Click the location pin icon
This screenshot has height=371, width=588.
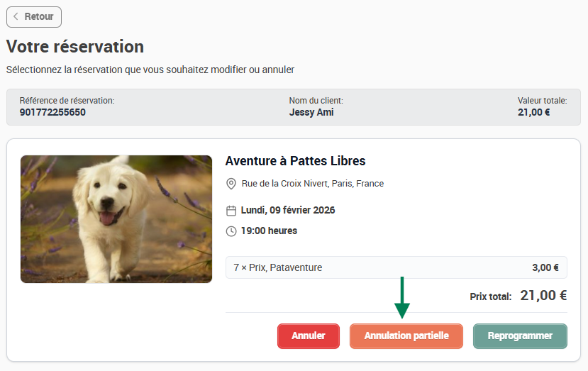pyautogui.click(x=231, y=184)
